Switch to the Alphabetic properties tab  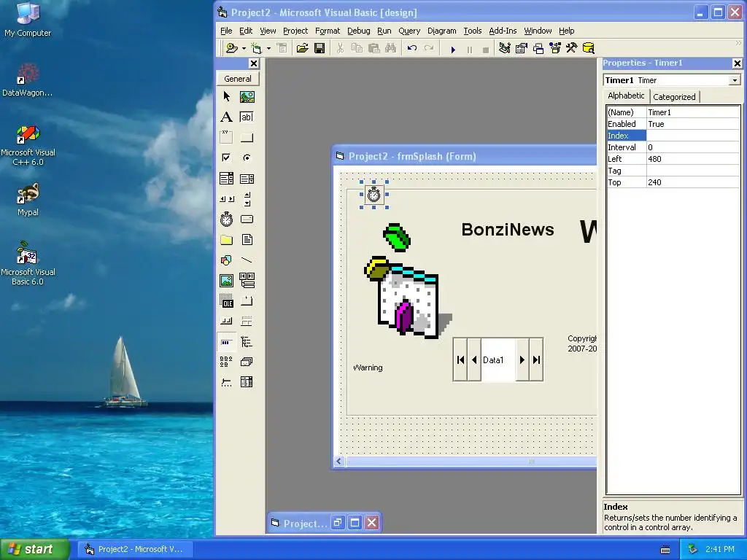626,96
